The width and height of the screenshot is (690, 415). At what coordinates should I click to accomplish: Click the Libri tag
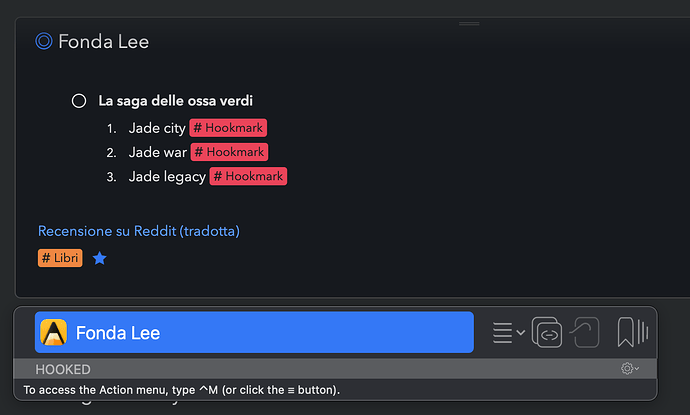point(59,258)
